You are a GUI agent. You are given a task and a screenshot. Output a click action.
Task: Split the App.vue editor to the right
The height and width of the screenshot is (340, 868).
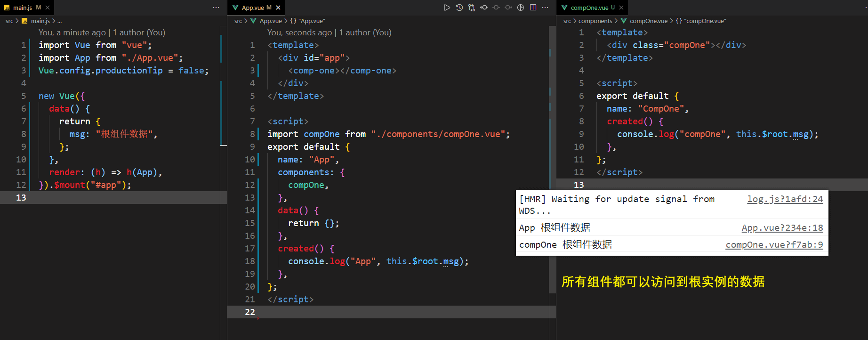pyautogui.click(x=533, y=8)
